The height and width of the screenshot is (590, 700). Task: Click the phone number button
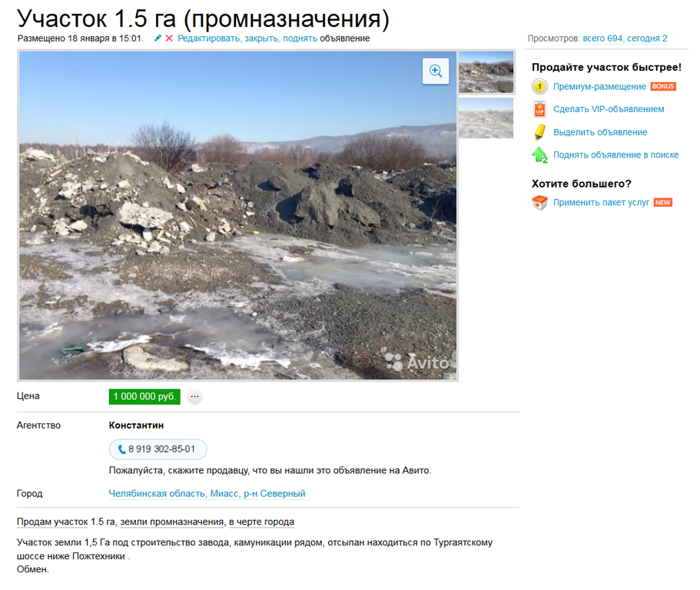(158, 449)
